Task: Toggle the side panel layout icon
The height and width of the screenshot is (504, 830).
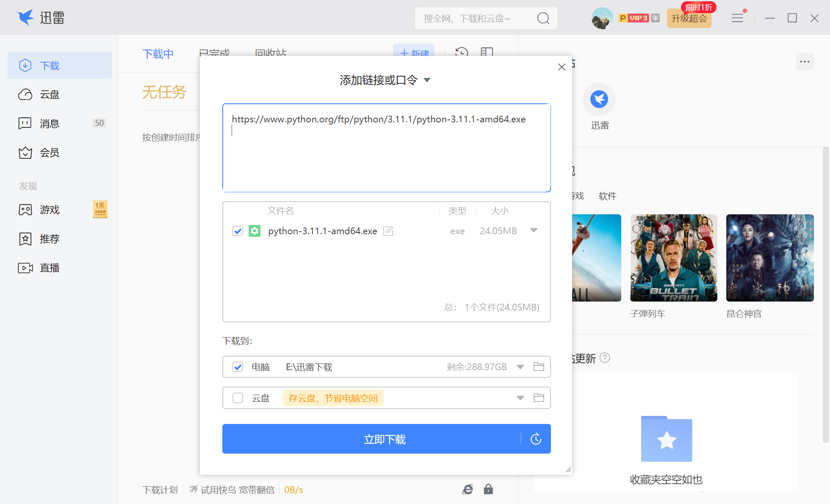Action: (487, 52)
